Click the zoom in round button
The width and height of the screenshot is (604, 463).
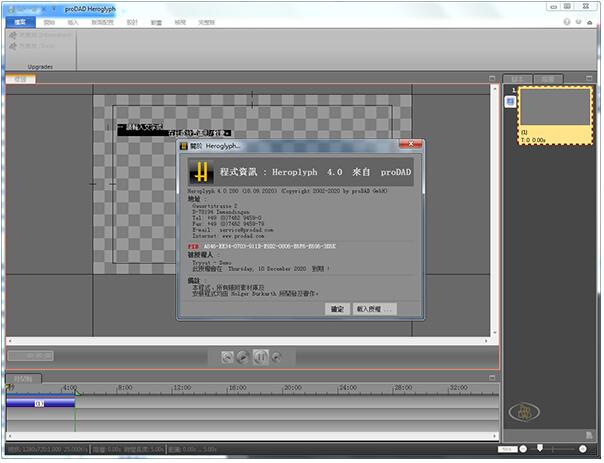point(582,449)
